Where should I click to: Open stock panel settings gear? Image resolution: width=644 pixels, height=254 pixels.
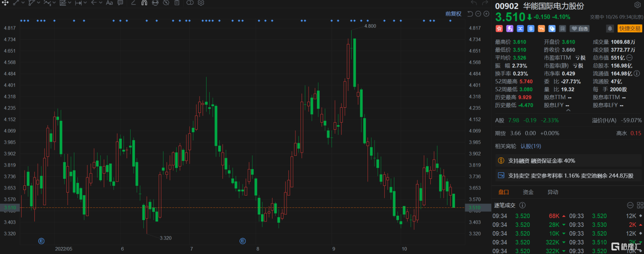pyautogui.click(x=637, y=5)
